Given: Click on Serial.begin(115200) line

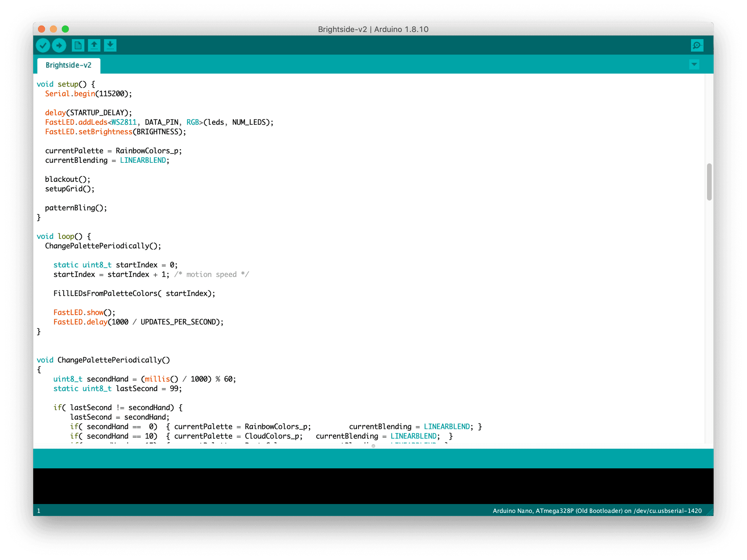Looking at the screenshot, I should coord(89,94).
